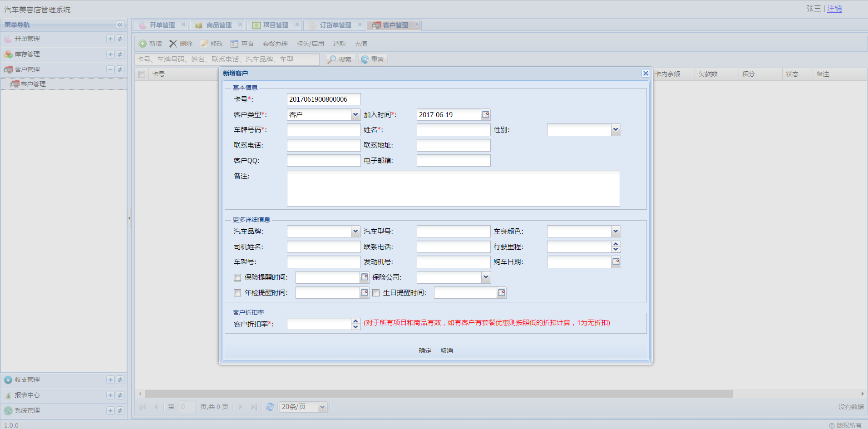Decrease 客户折扣率 with the down spinner

click(356, 327)
